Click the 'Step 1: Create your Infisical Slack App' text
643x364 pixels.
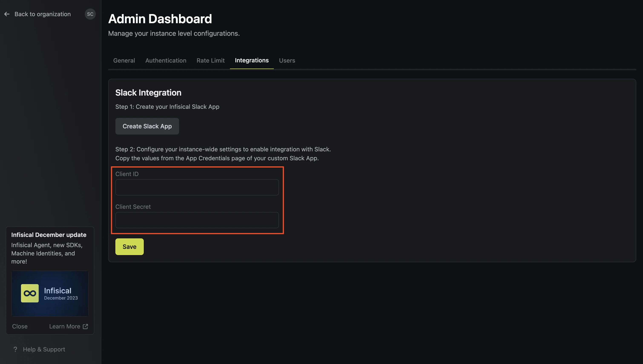tap(167, 107)
